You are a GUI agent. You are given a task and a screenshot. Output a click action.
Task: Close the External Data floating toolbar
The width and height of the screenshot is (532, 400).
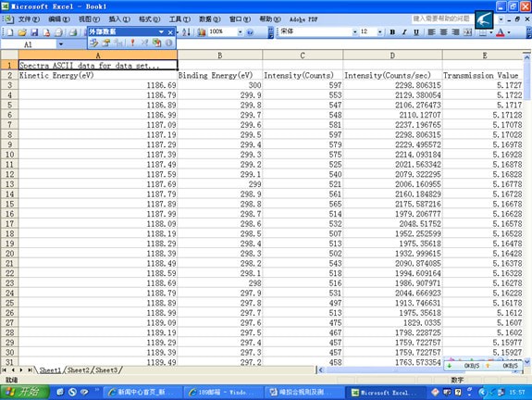click(170, 31)
